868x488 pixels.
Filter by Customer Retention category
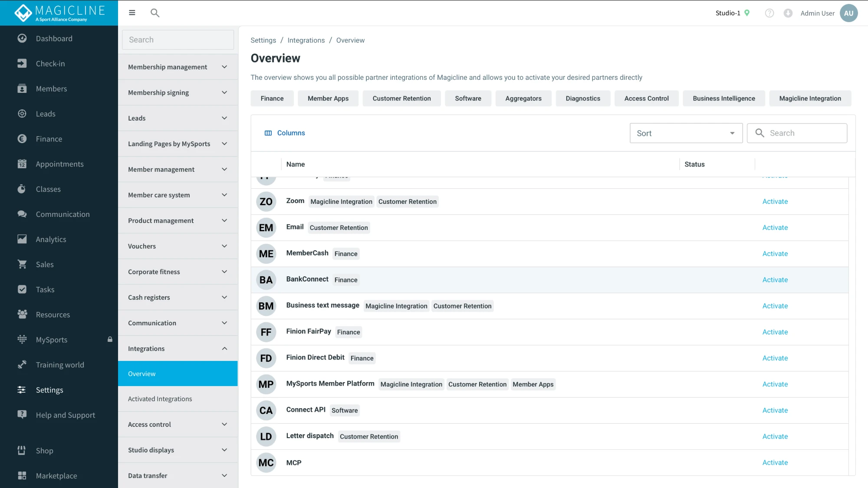(401, 98)
